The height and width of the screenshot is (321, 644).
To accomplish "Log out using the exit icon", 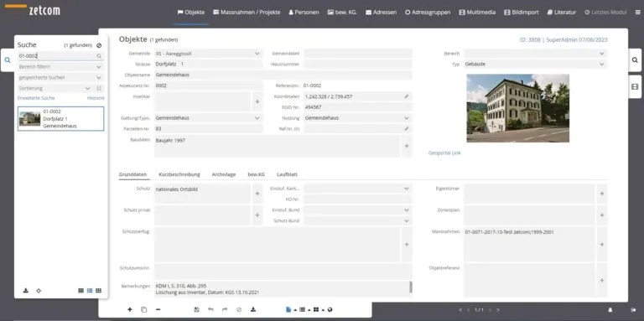I will click(x=633, y=310).
